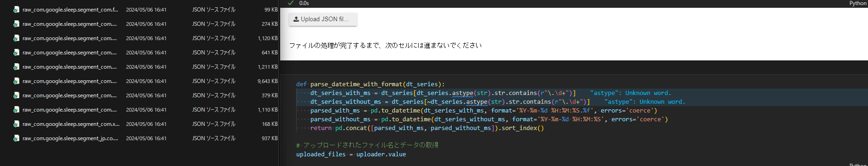Click the file icon of the 274 KB JSON file
This screenshot has width=868, height=166.
[16, 24]
